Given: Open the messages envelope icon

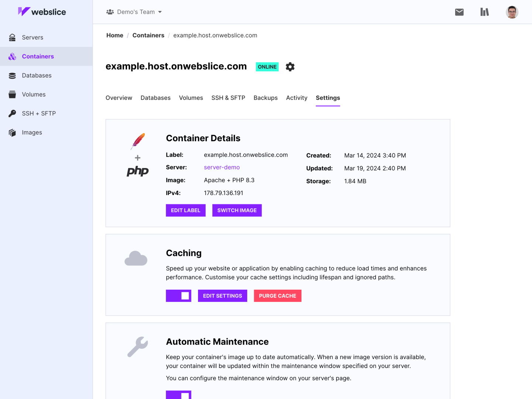Looking at the screenshot, I should [459, 12].
